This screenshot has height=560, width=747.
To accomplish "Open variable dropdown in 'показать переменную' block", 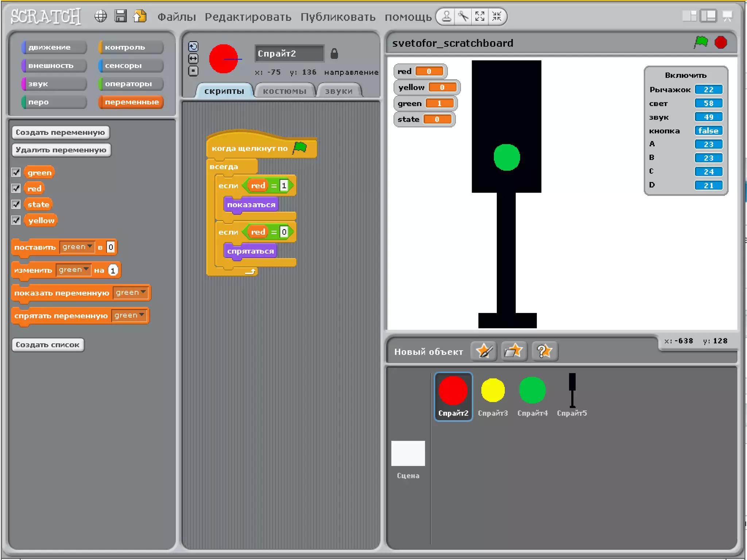I will pos(131,293).
